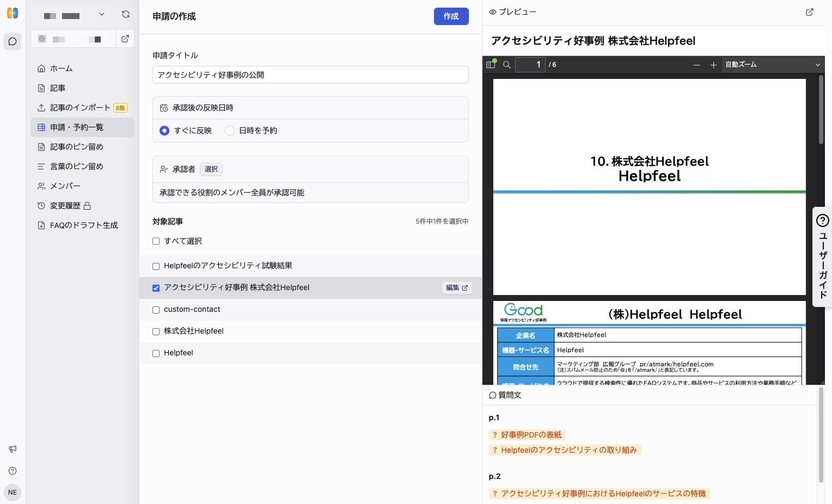Screen dimensions: 832x504
Task: Zoom out the PDF preview
Action: 697,65
